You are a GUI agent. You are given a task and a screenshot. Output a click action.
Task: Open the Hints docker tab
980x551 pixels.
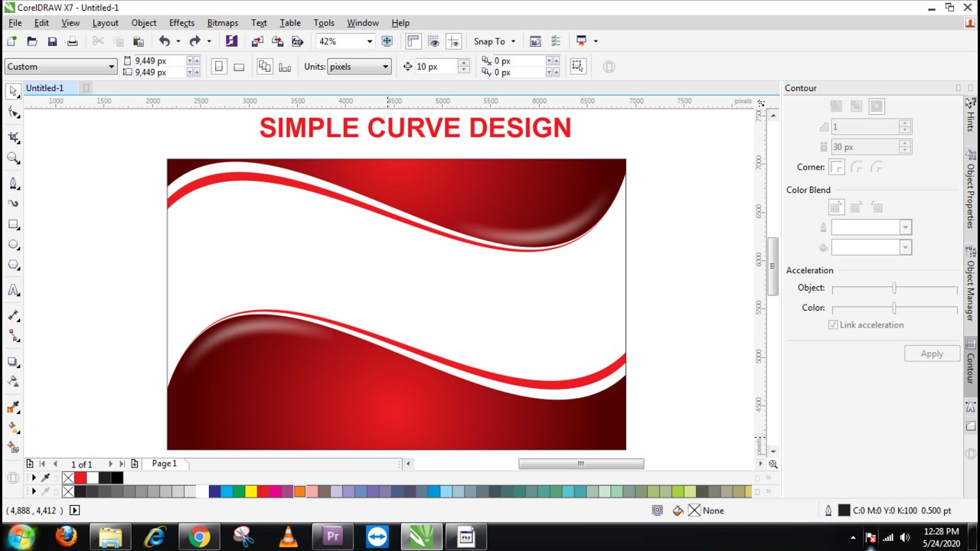click(x=971, y=115)
